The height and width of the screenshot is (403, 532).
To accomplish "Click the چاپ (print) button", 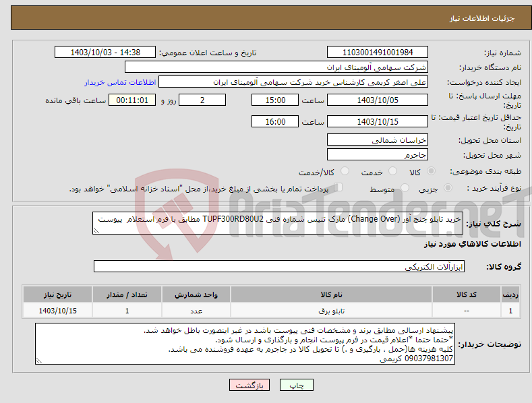I will (296, 385).
